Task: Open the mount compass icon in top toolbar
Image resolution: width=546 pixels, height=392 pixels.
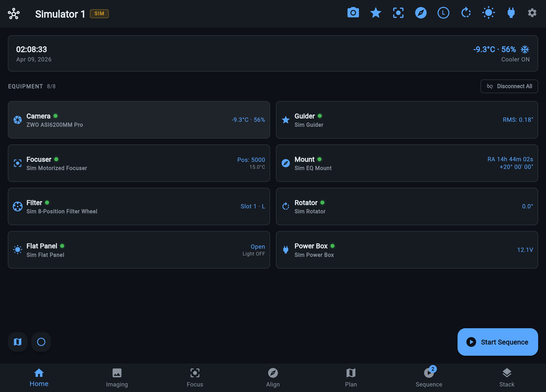Action: 421,13
